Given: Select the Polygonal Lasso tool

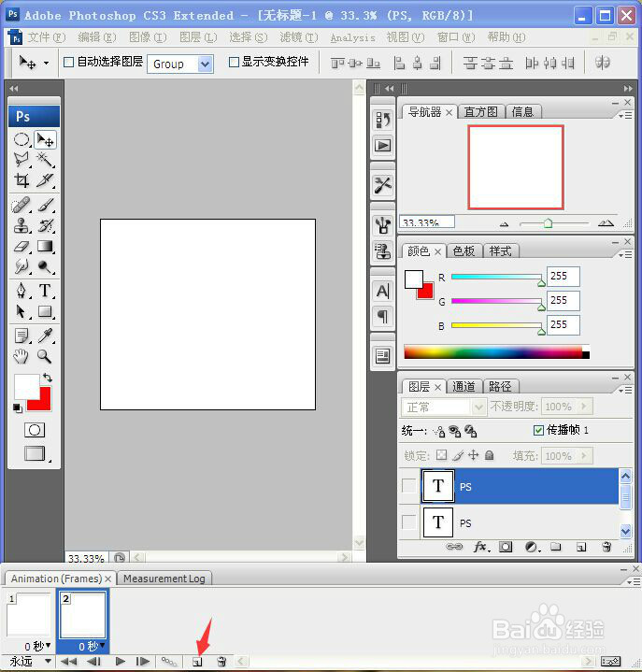Looking at the screenshot, I should [21, 160].
